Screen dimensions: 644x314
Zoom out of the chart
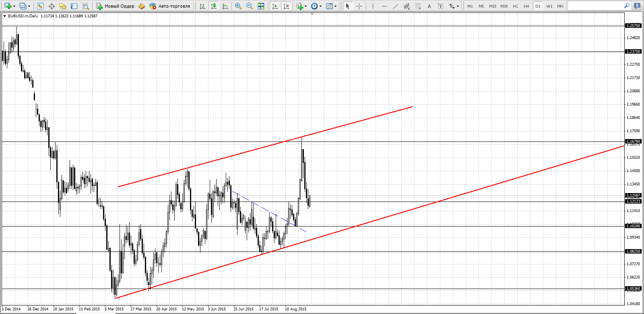(250, 6)
